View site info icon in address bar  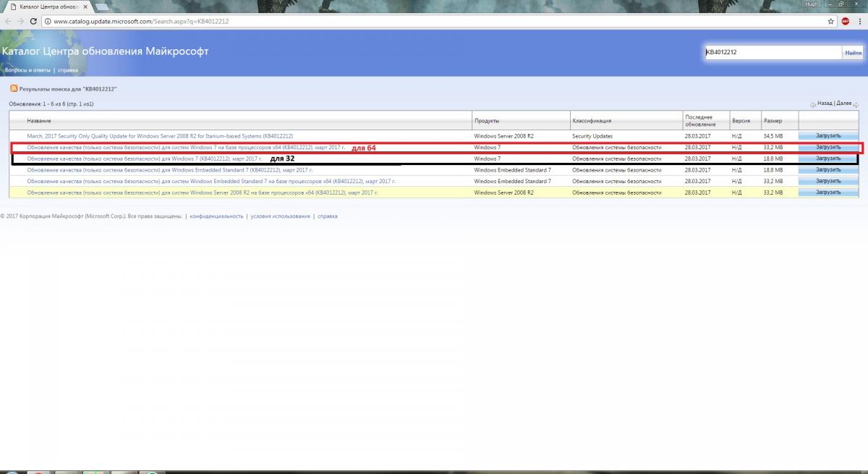[x=48, y=21]
